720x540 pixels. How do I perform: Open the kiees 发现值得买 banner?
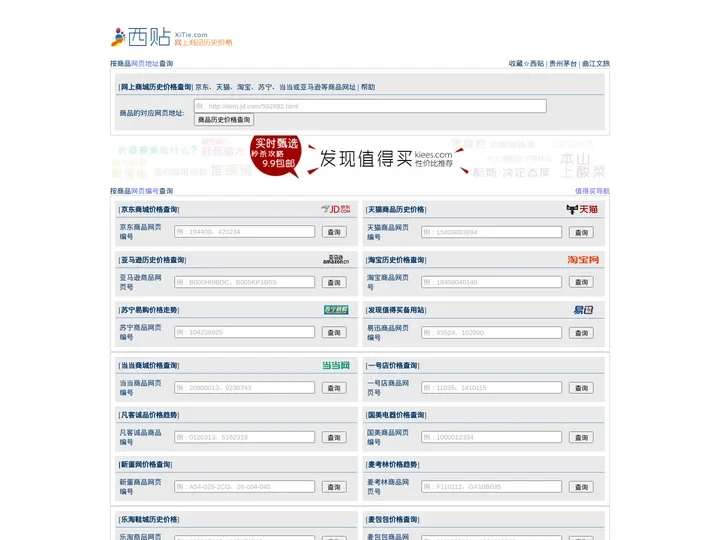tap(360, 158)
